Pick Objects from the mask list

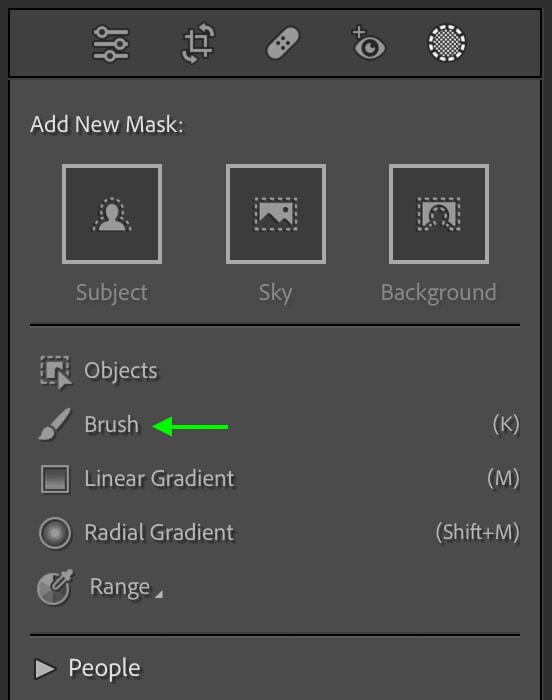coord(121,371)
